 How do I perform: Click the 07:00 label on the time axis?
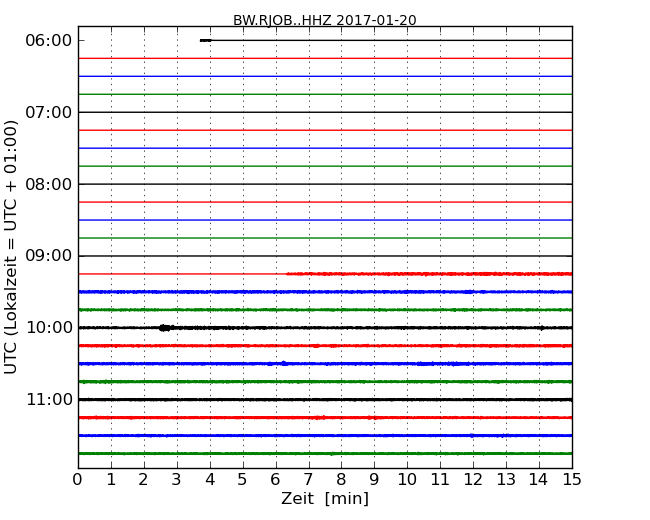tap(49, 112)
